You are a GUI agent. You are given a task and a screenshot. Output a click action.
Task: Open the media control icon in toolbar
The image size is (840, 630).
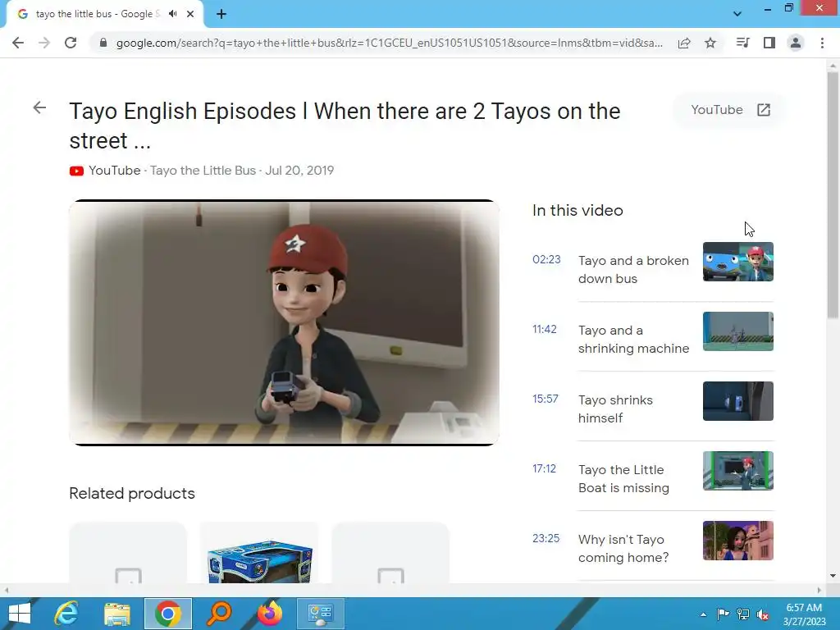(x=742, y=43)
